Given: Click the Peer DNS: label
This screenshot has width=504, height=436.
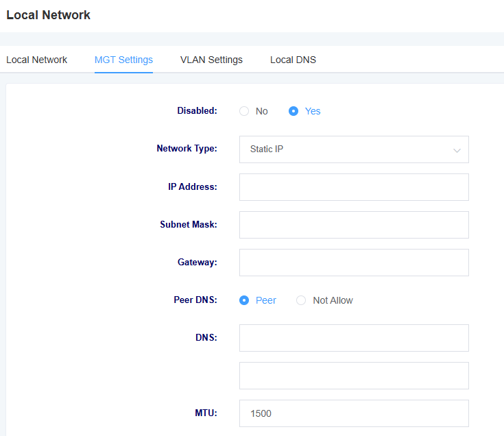Looking at the screenshot, I should coord(195,300).
